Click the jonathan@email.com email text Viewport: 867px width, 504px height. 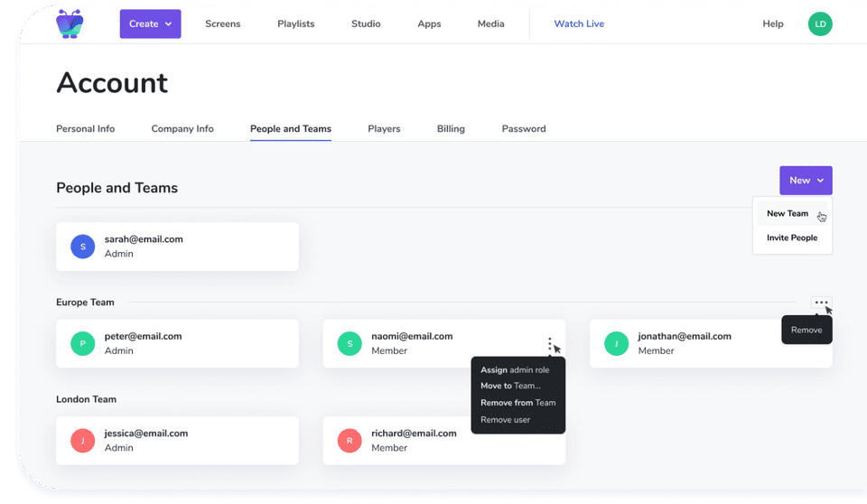click(685, 336)
